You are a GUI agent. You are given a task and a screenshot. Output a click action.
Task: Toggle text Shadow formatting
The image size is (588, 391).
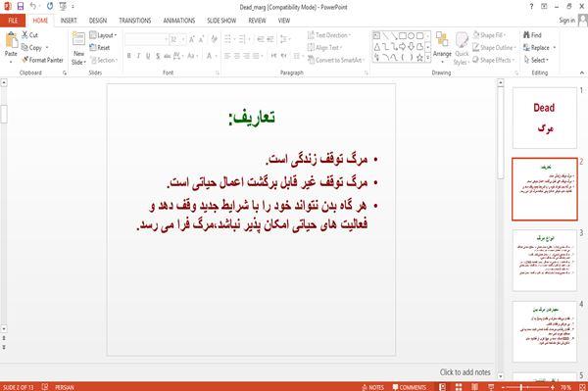click(158, 56)
